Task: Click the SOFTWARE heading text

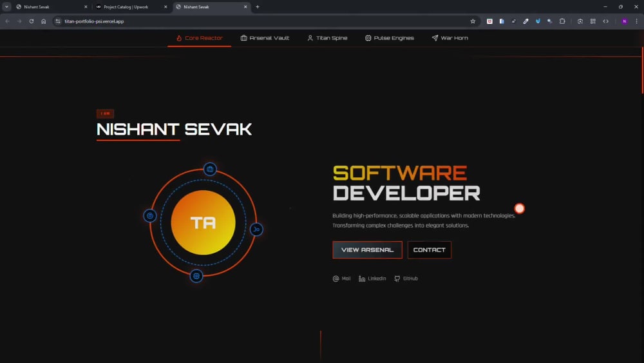Action: (x=400, y=173)
